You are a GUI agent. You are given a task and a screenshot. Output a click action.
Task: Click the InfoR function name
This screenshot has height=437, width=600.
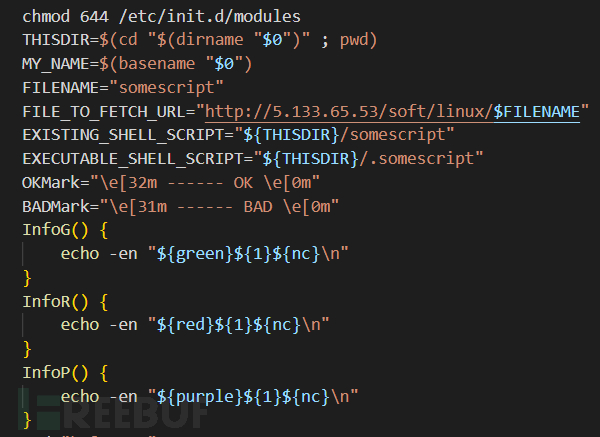click(x=46, y=302)
